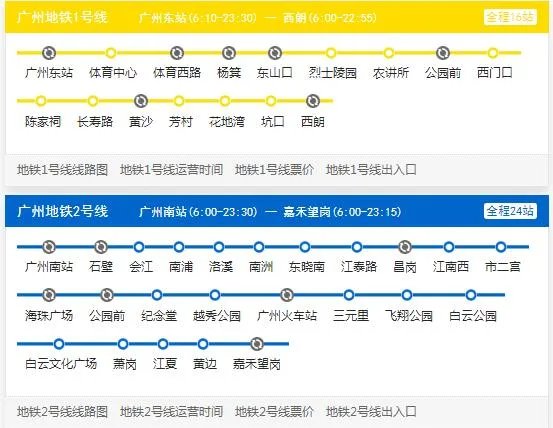553x428 pixels.
Task: Click the 广州南站 transfer station icon
Action: point(49,247)
